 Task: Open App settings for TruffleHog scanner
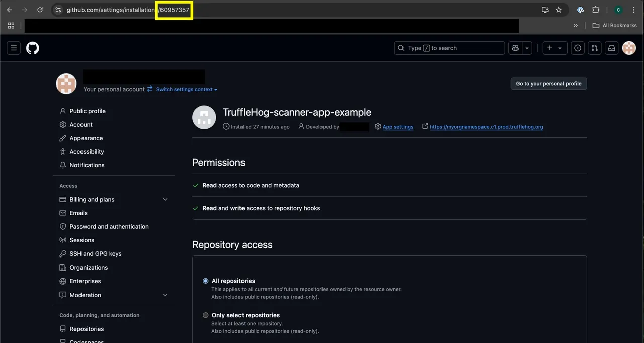(398, 127)
